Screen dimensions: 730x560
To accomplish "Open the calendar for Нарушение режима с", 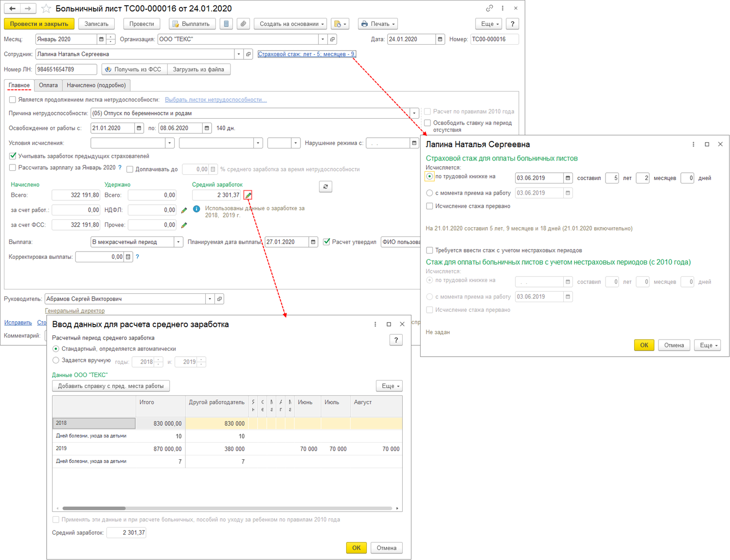I will pos(414,143).
